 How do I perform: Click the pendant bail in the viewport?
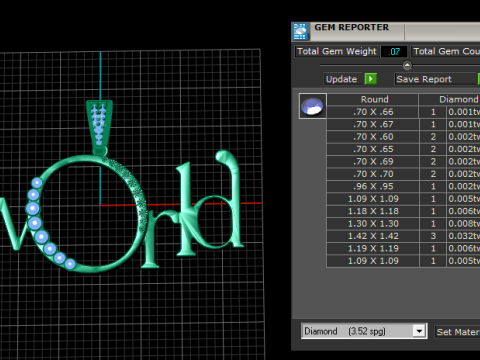pyautogui.click(x=99, y=128)
